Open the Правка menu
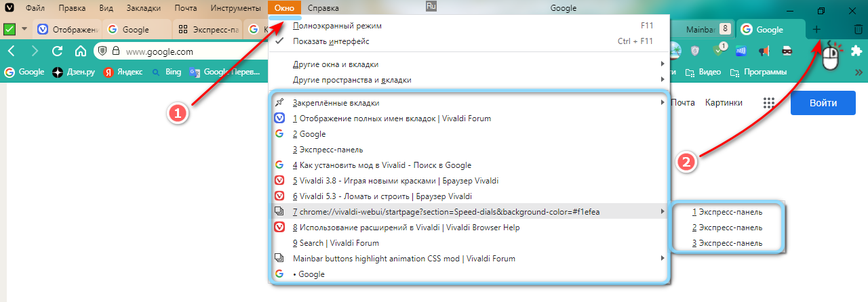This screenshot has height=302, width=868. coord(72,9)
